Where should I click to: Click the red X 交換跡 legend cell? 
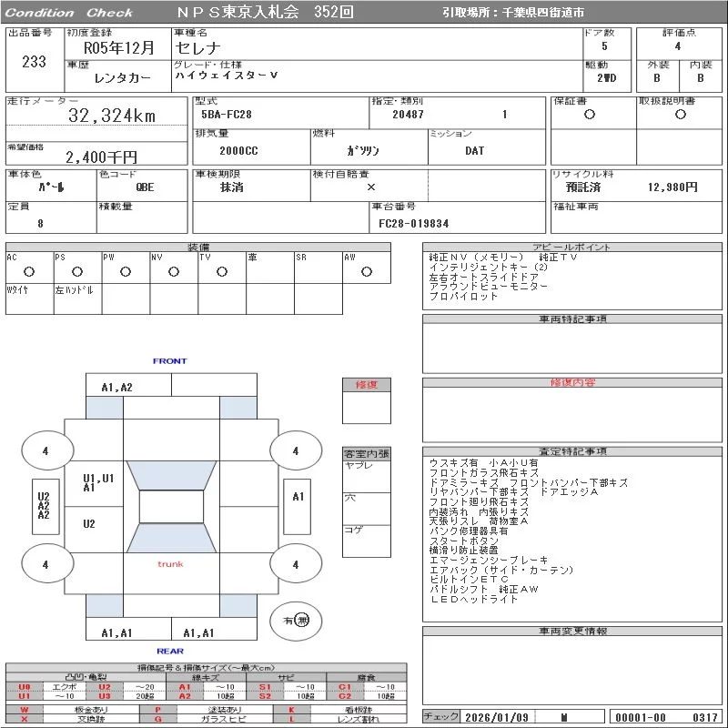point(24,719)
